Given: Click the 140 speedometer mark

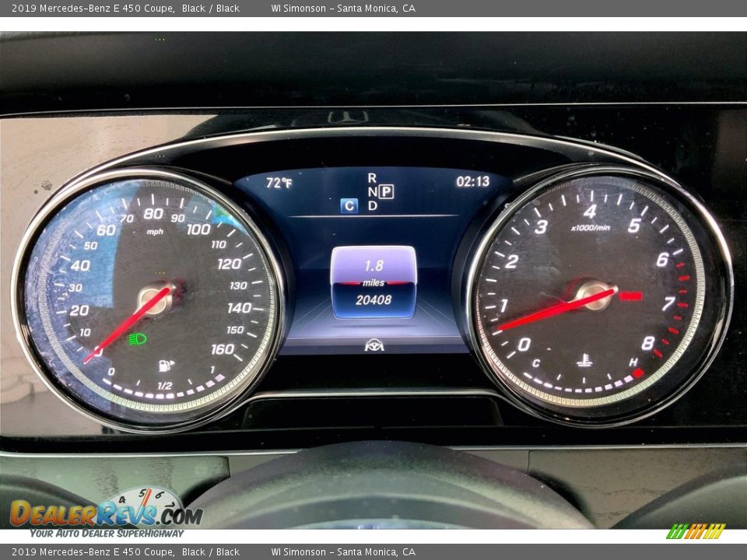Looking at the screenshot, I should 239,308.
